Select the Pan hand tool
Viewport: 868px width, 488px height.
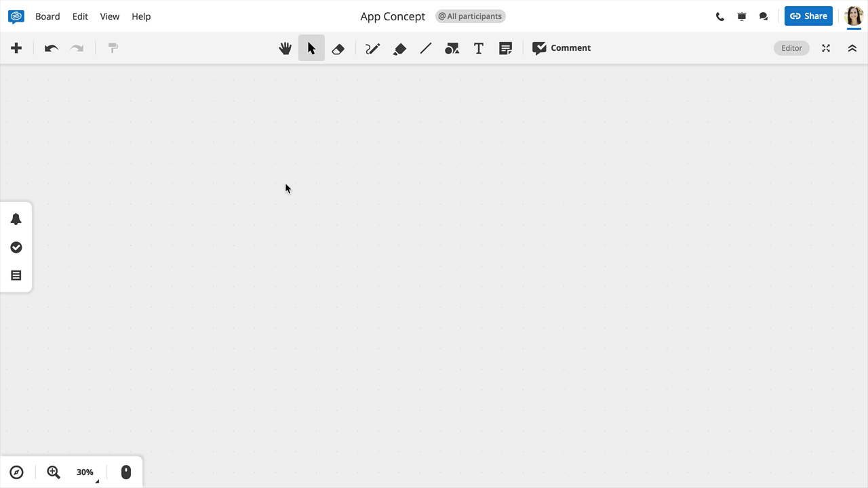click(x=285, y=48)
